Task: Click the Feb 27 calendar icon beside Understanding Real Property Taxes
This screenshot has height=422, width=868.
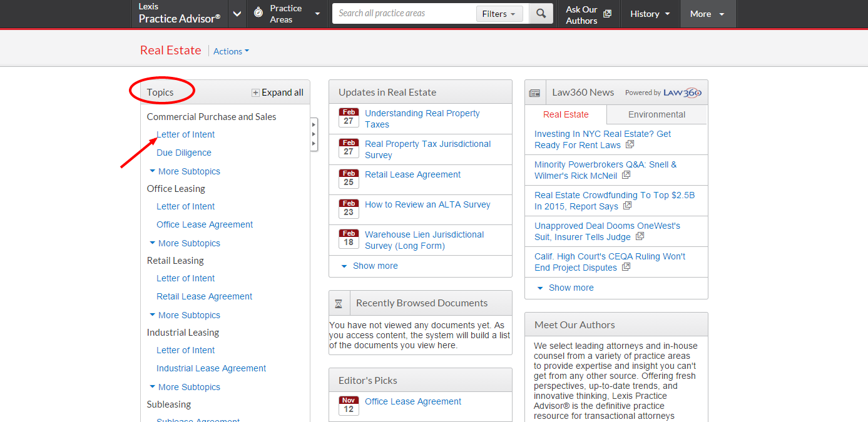Action: click(349, 118)
